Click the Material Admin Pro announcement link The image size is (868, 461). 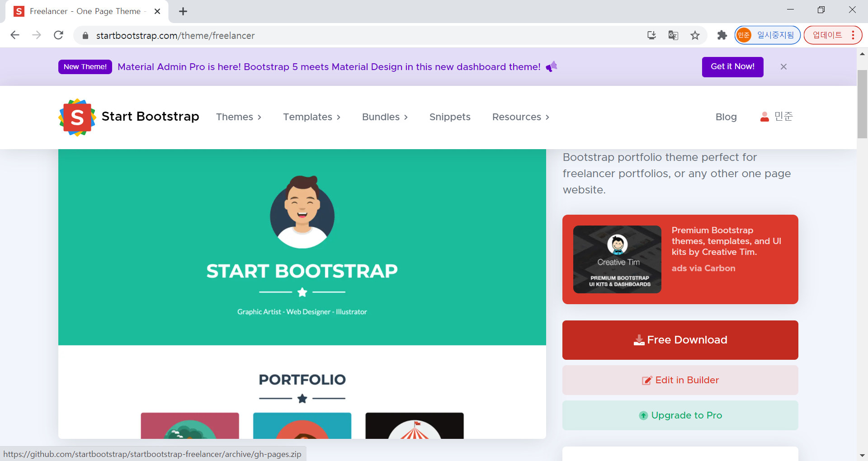329,67
